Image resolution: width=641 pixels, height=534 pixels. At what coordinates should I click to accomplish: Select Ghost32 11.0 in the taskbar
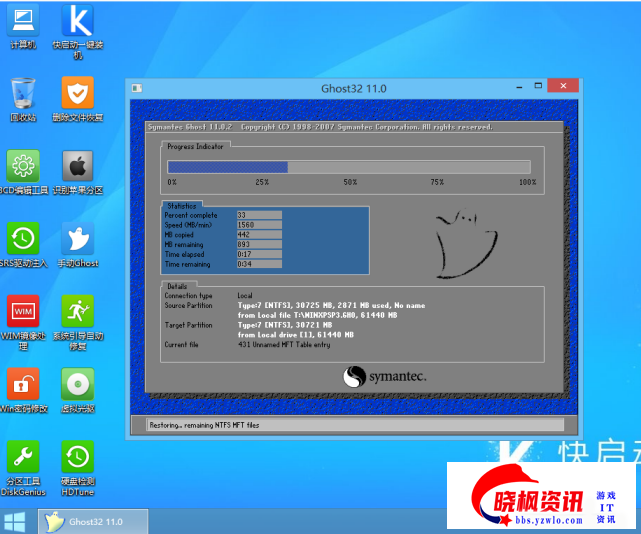click(x=93, y=521)
